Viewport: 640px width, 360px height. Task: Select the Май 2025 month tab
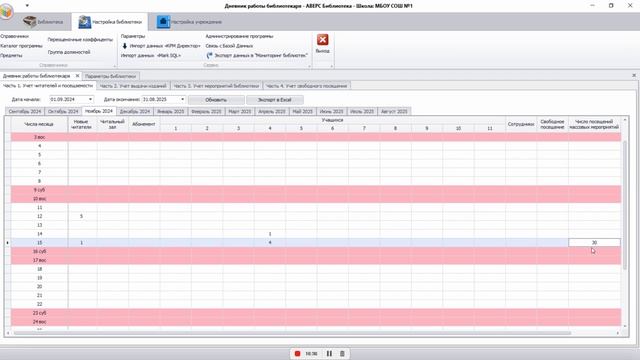point(302,111)
